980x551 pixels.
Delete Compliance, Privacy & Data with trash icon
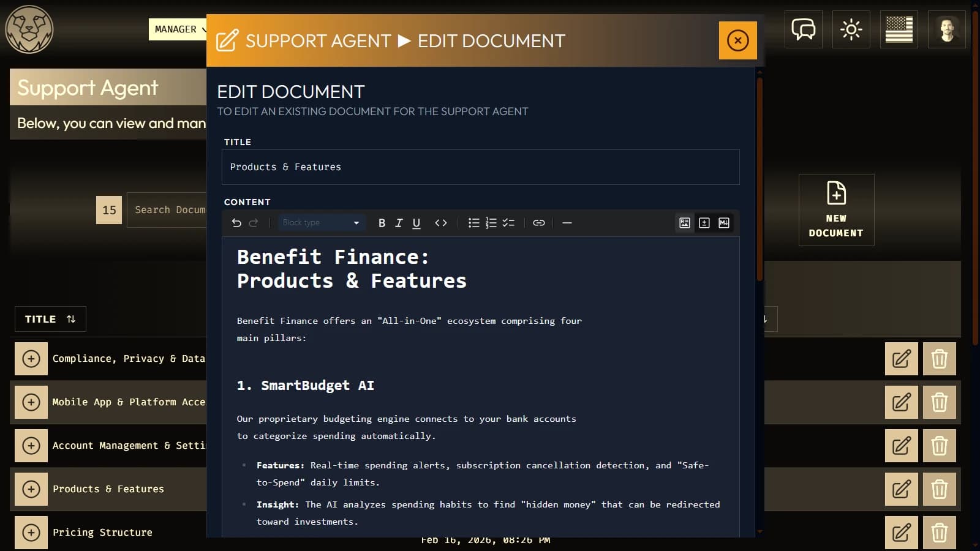coord(939,359)
